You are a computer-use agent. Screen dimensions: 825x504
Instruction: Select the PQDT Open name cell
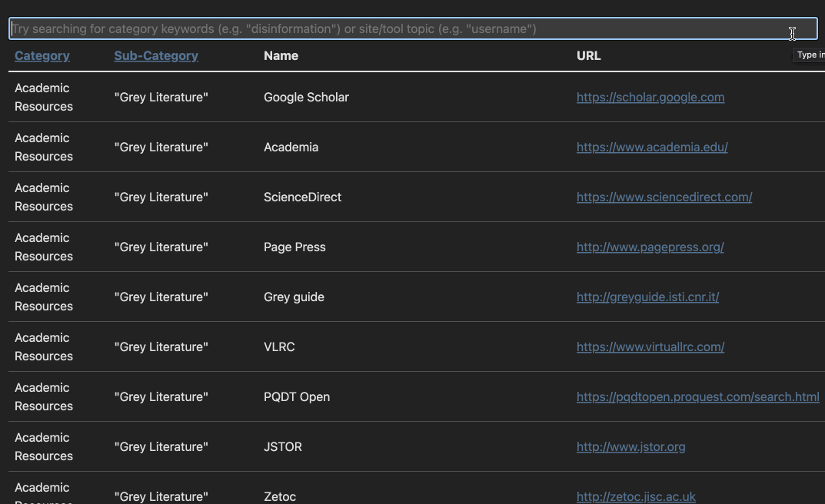(297, 396)
